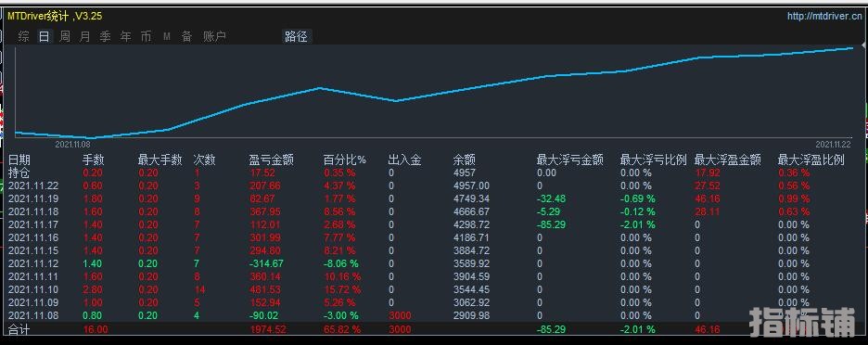Click the 最大浮盈比例 column header
This screenshot has width=868, height=345.
coord(811,160)
